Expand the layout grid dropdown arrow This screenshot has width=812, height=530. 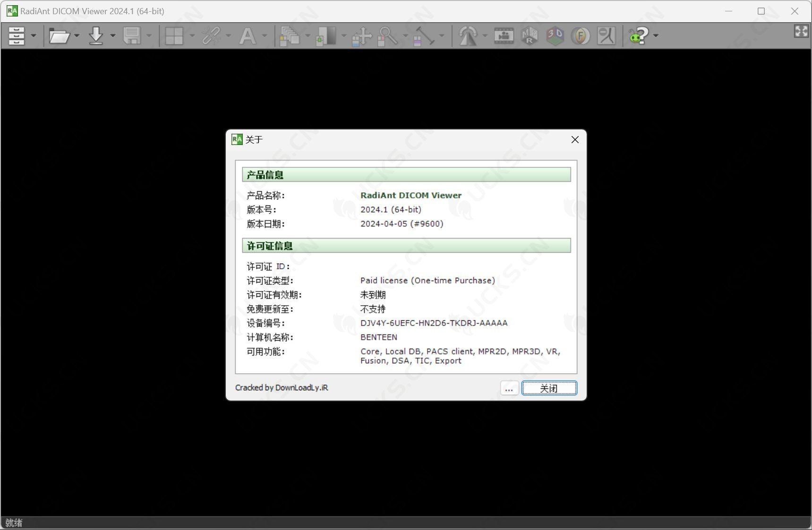click(192, 36)
